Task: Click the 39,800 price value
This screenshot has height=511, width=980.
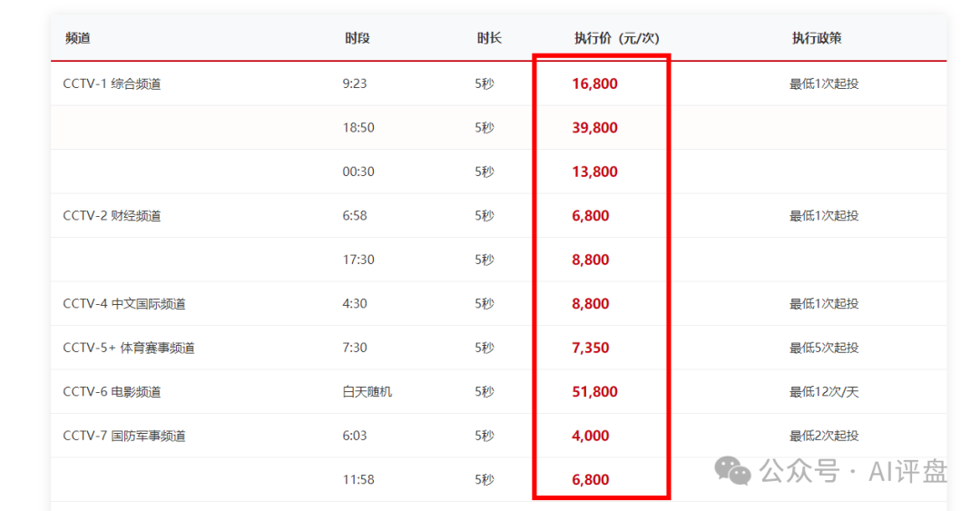Action: 594,128
